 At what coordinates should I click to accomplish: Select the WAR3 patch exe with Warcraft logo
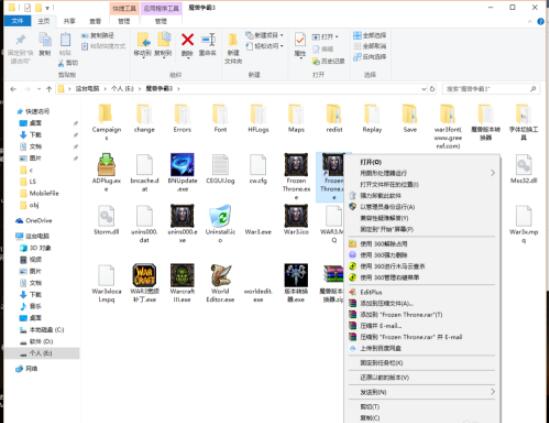[144, 275]
